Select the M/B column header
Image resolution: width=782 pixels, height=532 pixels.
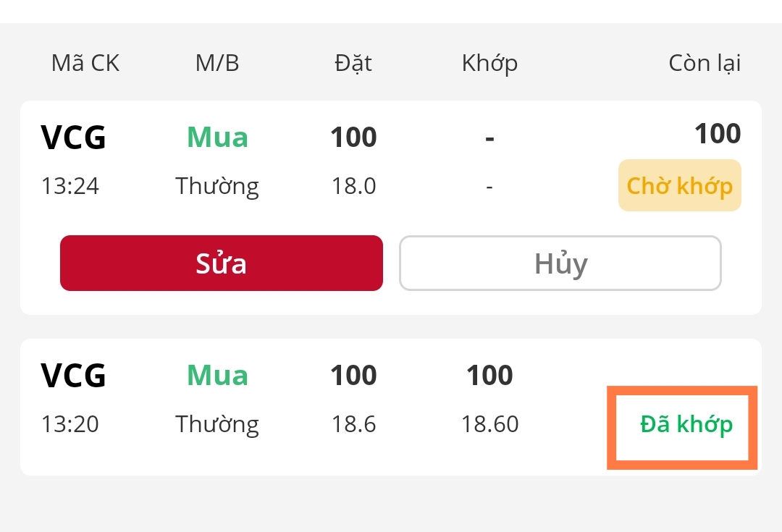217,64
